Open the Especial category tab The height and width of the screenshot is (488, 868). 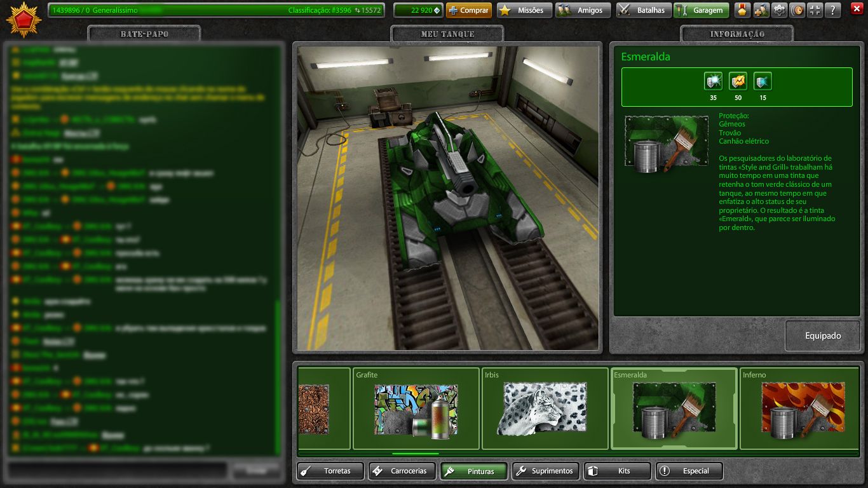tap(689, 471)
